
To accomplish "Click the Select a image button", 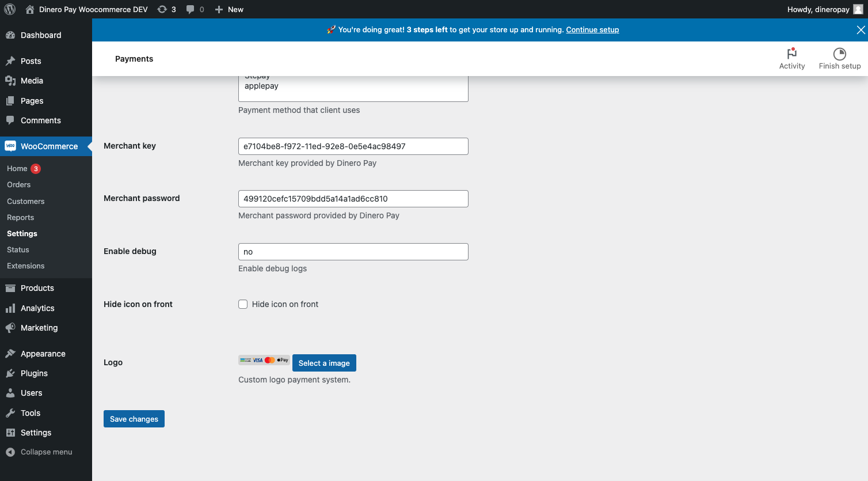I will coord(324,363).
